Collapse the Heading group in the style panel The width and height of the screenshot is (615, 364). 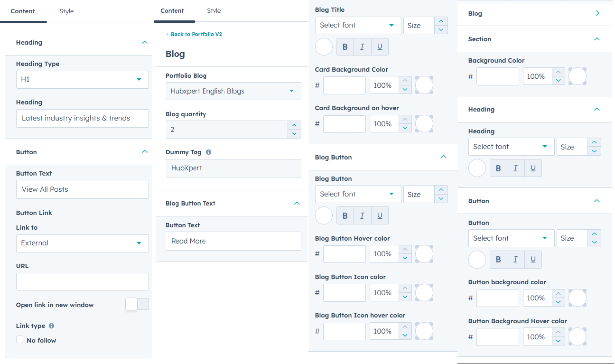597,109
